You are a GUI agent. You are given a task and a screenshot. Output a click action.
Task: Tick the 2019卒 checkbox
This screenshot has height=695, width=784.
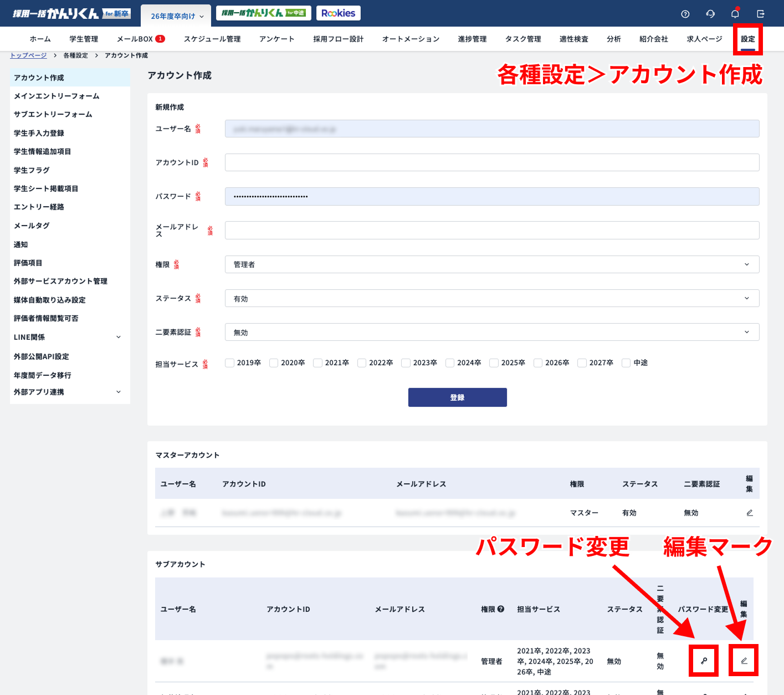[x=230, y=363]
